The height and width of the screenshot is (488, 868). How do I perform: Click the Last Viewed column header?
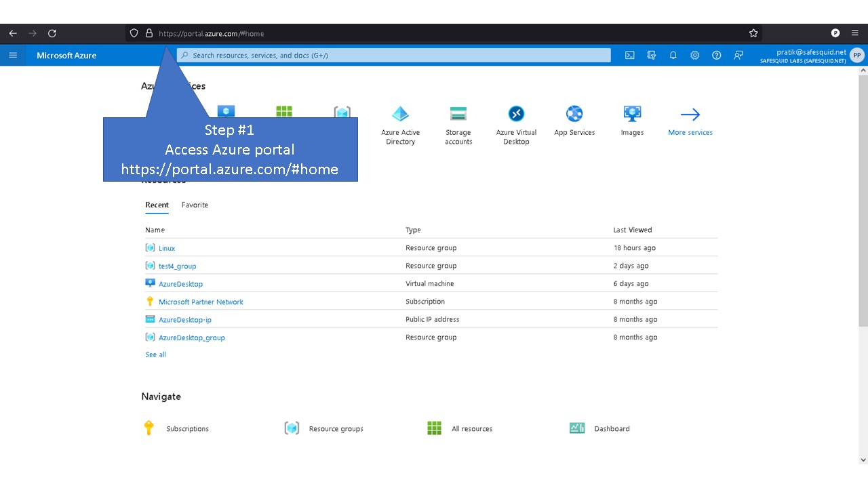633,230
